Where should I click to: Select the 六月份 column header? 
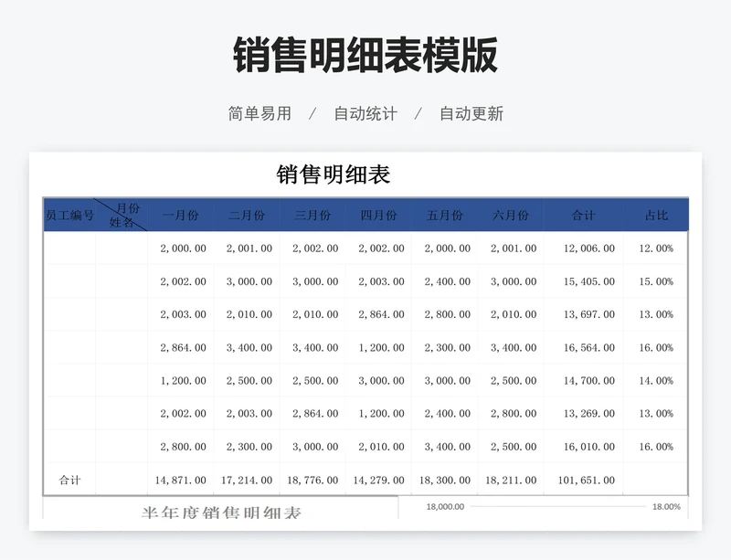[511, 215]
